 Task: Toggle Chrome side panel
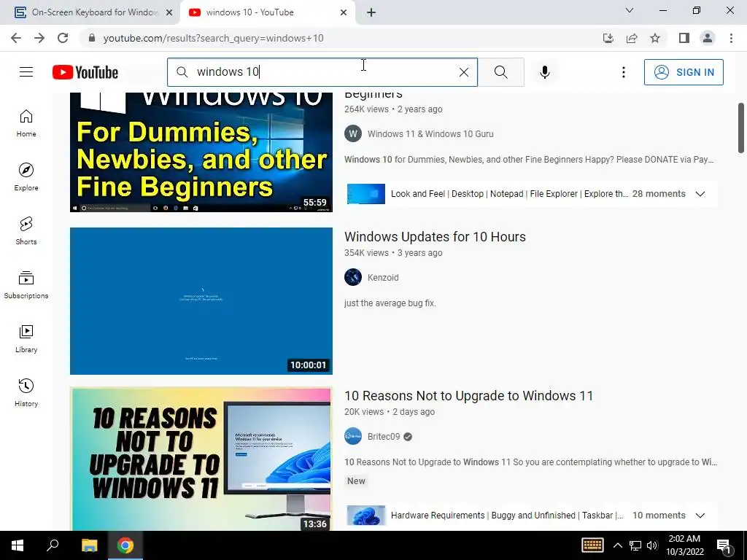click(x=684, y=38)
